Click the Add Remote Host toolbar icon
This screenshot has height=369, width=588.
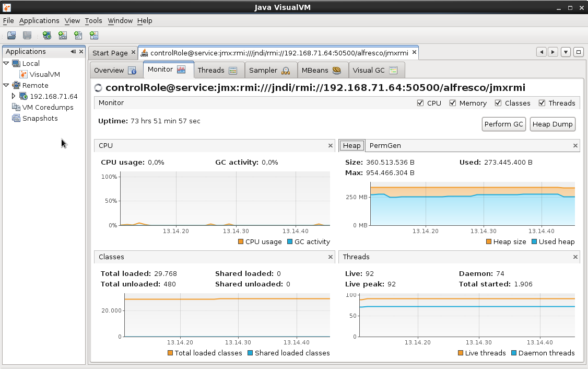(47, 36)
